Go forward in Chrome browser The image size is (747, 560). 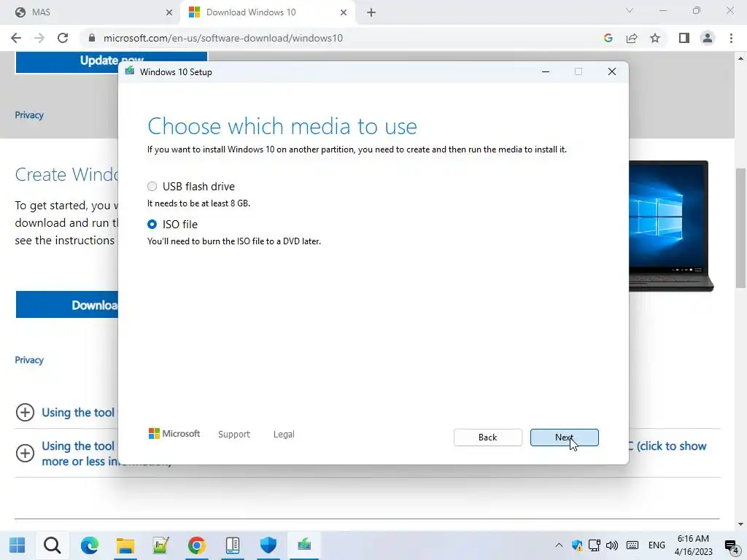pos(39,38)
